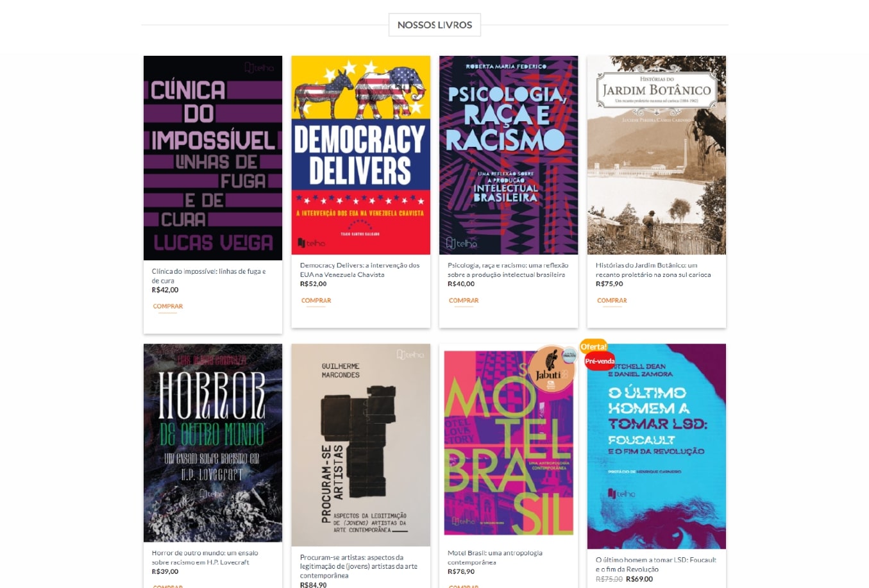This screenshot has width=869, height=588.
Task: Open the Psicologia, Raça e Racismo cover
Action: pyautogui.click(x=509, y=155)
